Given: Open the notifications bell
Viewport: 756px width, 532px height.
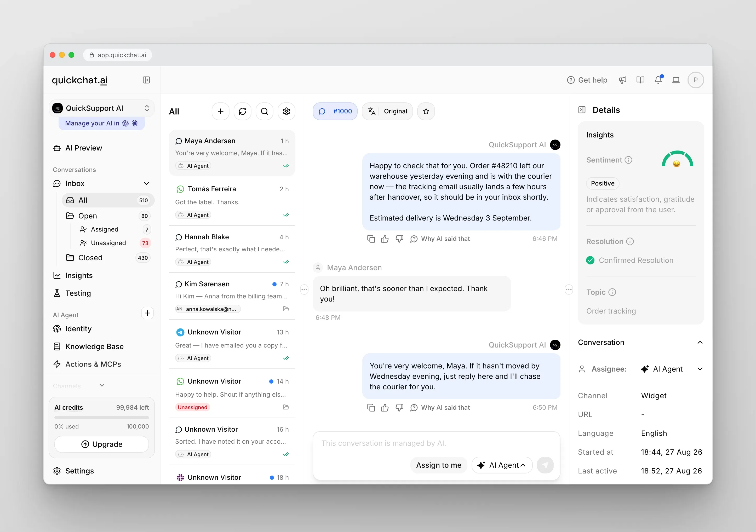Looking at the screenshot, I should click(658, 80).
